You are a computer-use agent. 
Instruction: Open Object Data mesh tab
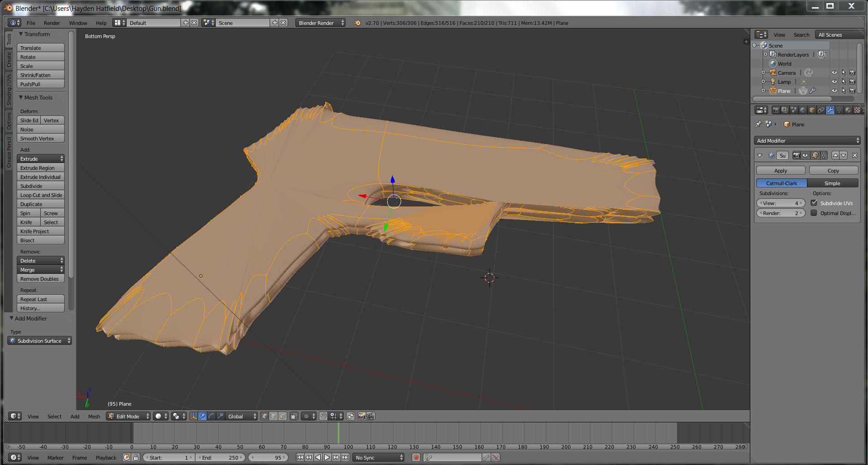click(839, 110)
